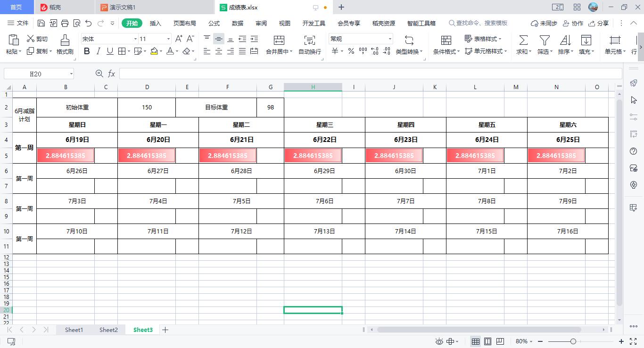The height and width of the screenshot is (348, 644).
Task: Toggle Italic formatting
Action: pos(98,51)
